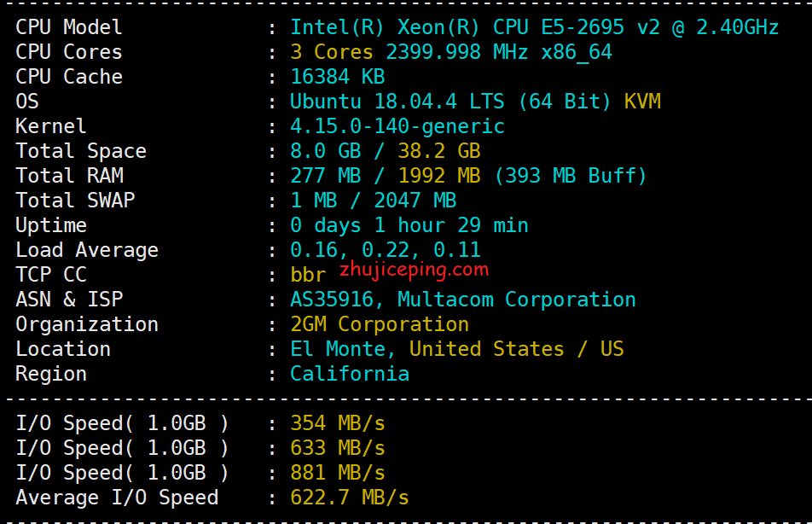The width and height of the screenshot is (812, 524).
Task: Click the 622.7 MB/s average speed value
Action: pos(349,498)
